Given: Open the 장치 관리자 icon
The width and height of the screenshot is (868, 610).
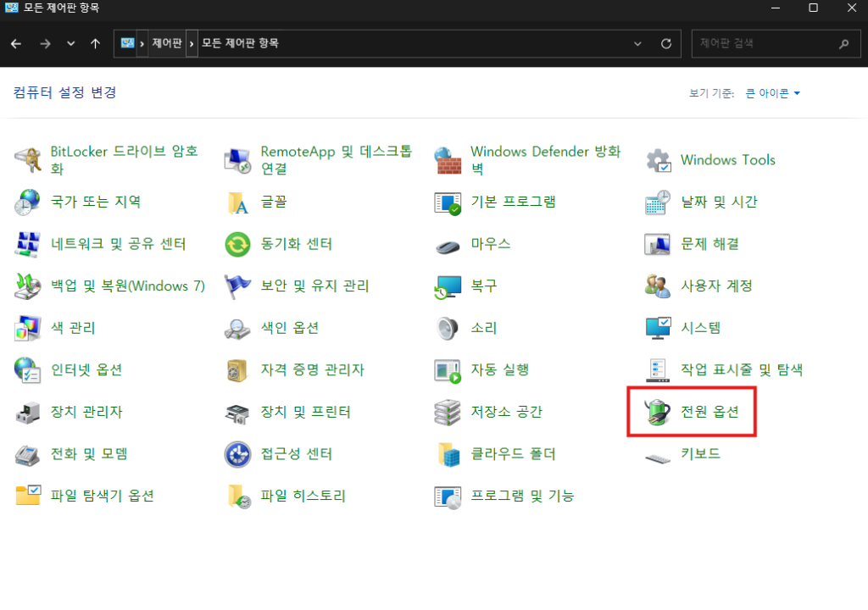Looking at the screenshot, I should coord(28,413).
